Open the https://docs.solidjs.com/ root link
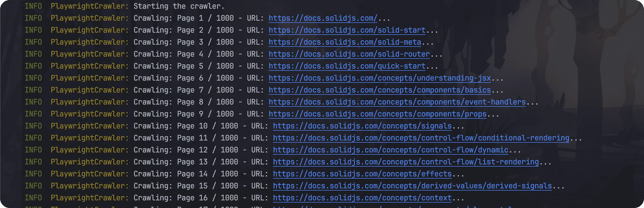The height and width of the screenshot is (208, 644). point(323,18)
